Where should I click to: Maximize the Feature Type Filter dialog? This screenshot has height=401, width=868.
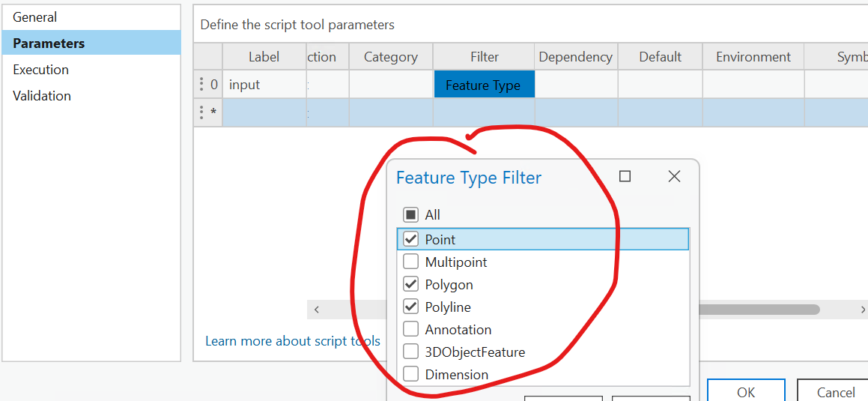pyautogui.click(x=625, y=177)
